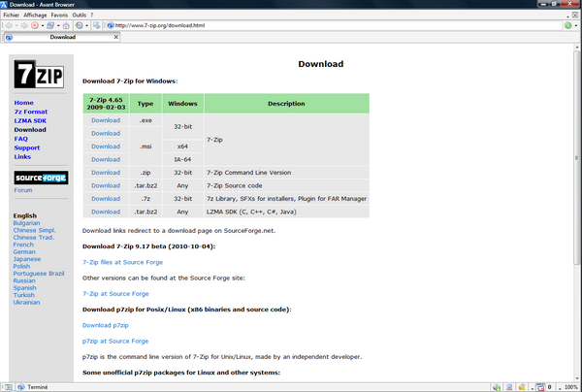Image resolution: width=582 pixels, height=392 pixels.
Task: Open dropdown arrow next to green Go button
Action: [576, 25]
